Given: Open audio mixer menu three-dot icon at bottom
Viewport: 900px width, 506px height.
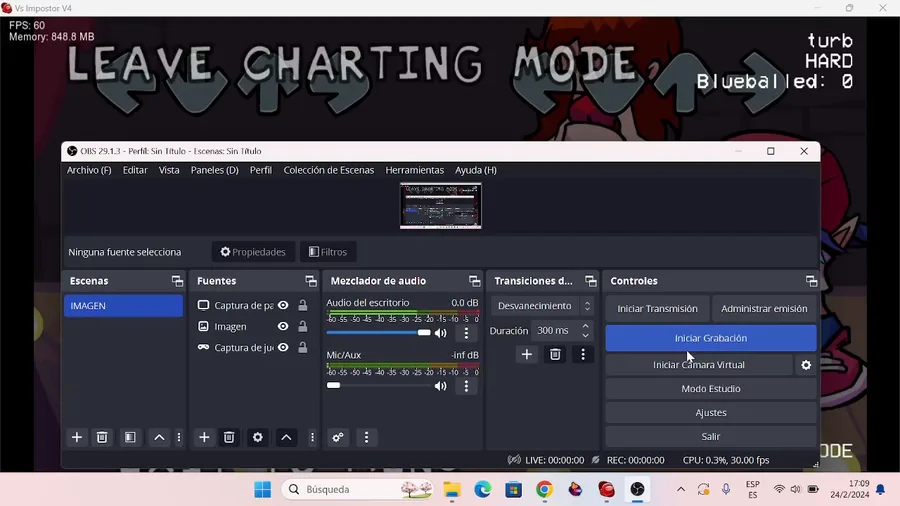Looking at the screenshot, I should 366,437.
